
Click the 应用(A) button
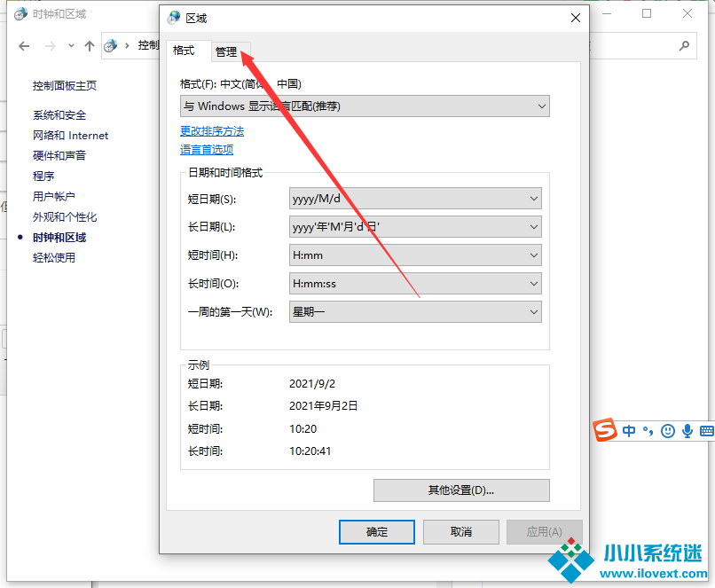coord(545,532)
